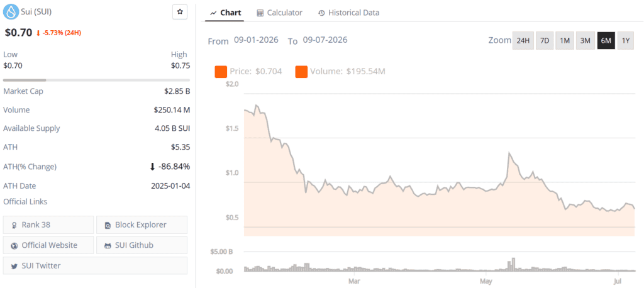Click the Available Supply value 4.05 B SUI

(x=172, y=128)
